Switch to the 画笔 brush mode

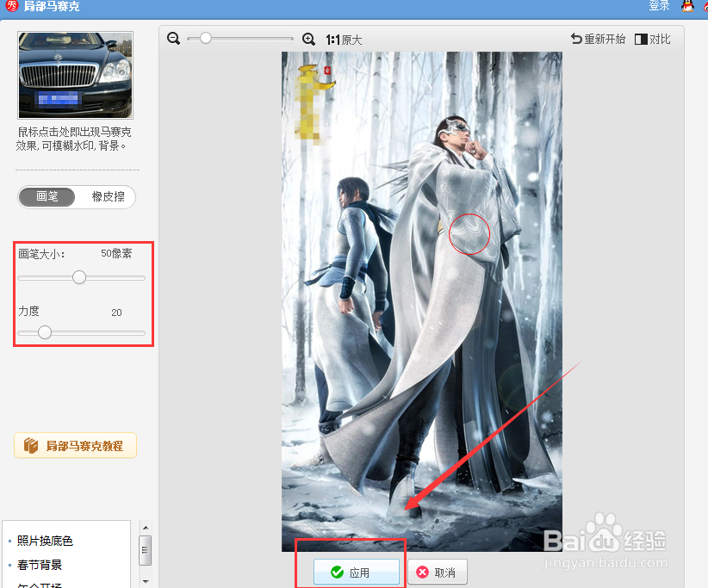pyautogui.click(x=47, y=196)
